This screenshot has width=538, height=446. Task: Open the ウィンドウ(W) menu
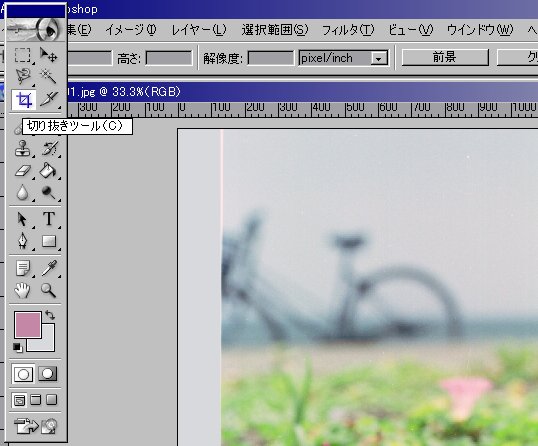pos(480,30)
